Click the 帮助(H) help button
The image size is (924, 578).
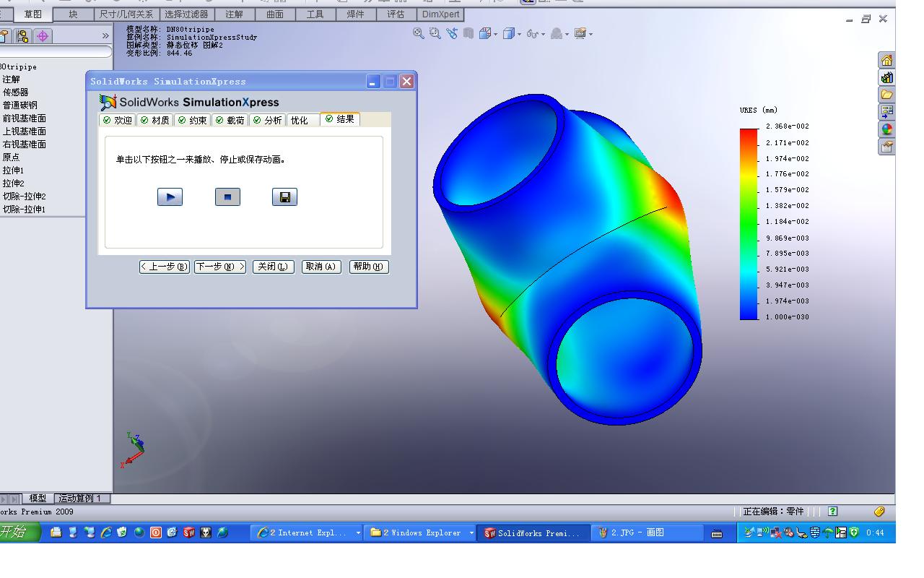tap(369, 267)
